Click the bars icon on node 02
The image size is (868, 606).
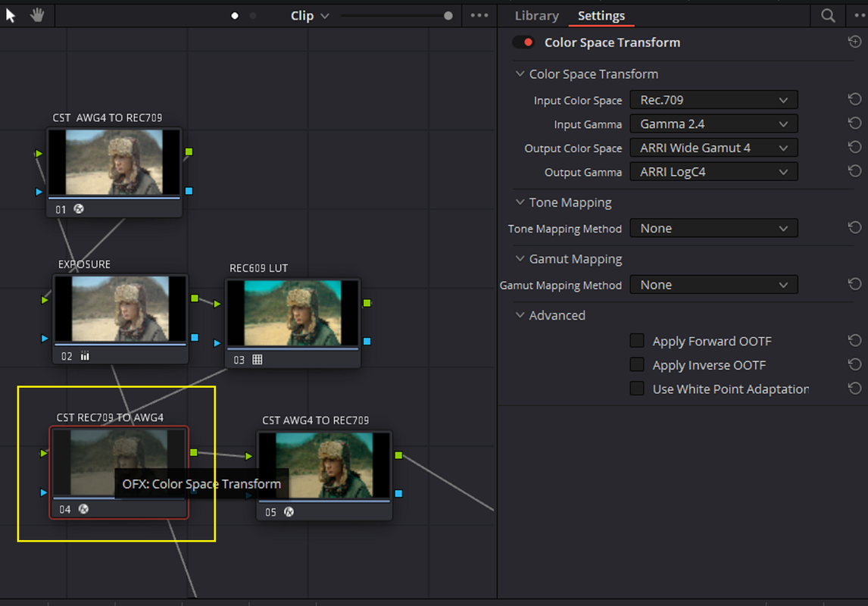click(x=85, y=356)
